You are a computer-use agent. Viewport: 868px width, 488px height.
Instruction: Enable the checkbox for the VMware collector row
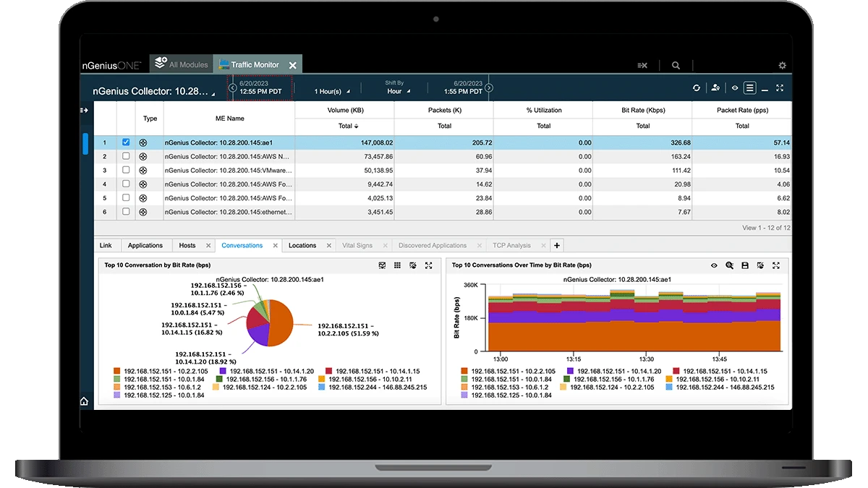coord(125,170)
